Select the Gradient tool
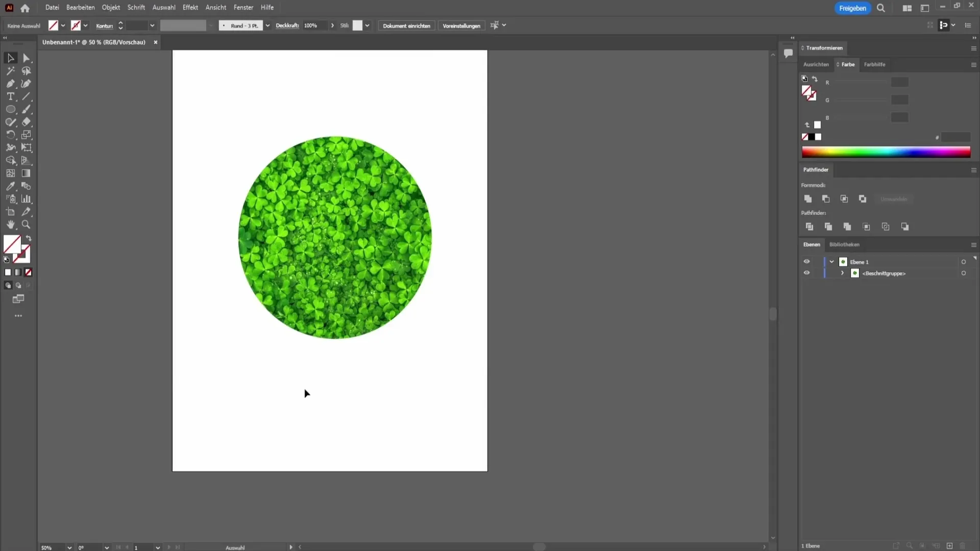This screenshot has height=551, width=980. (27, 173)
